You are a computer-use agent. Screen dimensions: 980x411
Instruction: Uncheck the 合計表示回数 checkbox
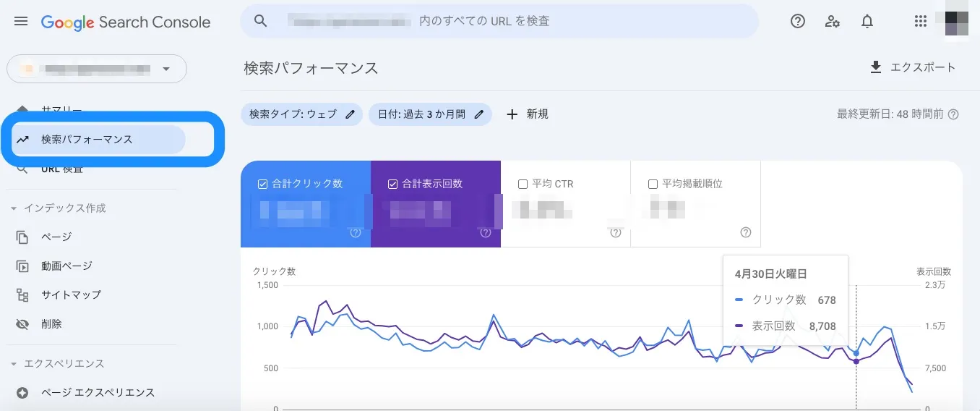coord(392,184)
